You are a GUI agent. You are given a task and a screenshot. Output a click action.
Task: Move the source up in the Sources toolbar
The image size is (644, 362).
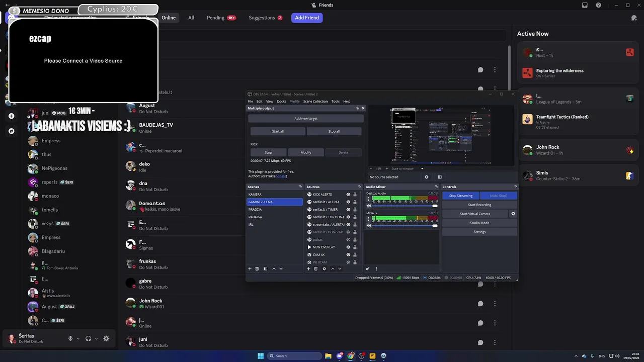[x=333, y=269]
